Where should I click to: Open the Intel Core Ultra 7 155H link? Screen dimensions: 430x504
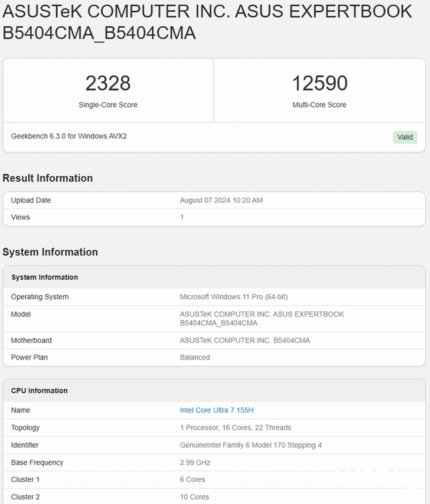point(216,410)
